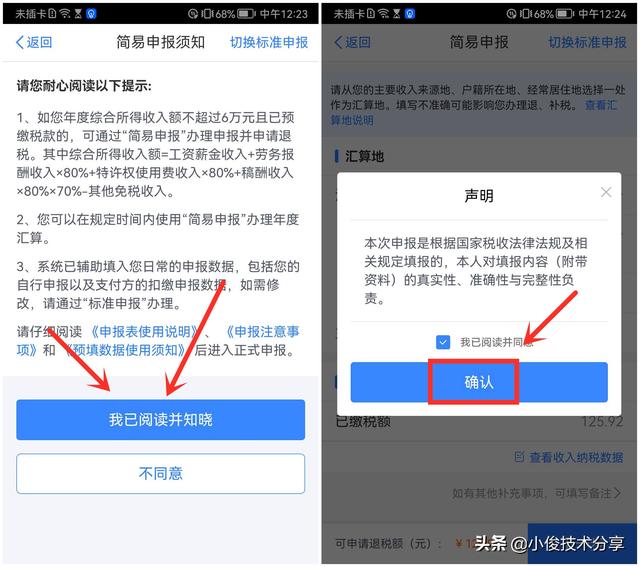The height and width of the screenshot is (567, 640).
Task: Tap the battery icon in left status bar
Action: 246,14
